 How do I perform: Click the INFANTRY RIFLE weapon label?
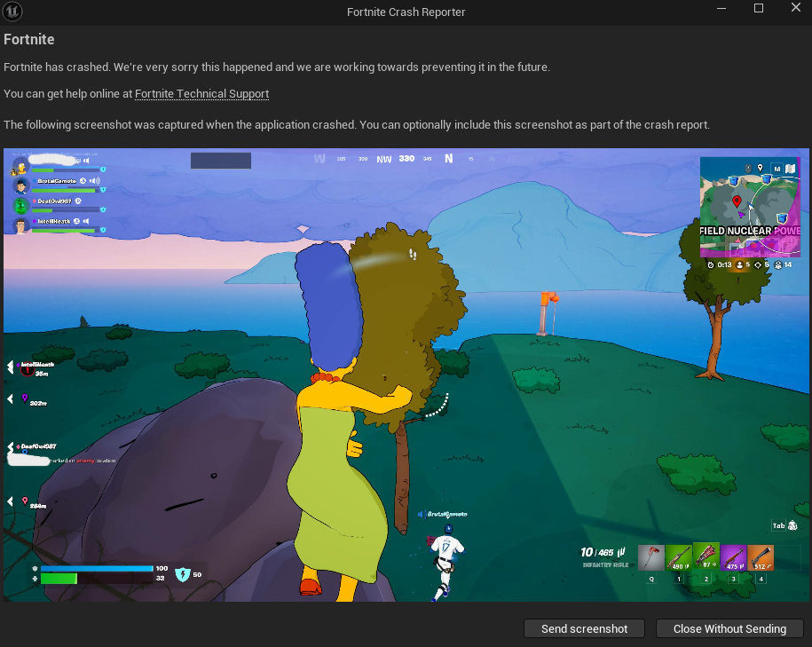click(x=605, y=564)
